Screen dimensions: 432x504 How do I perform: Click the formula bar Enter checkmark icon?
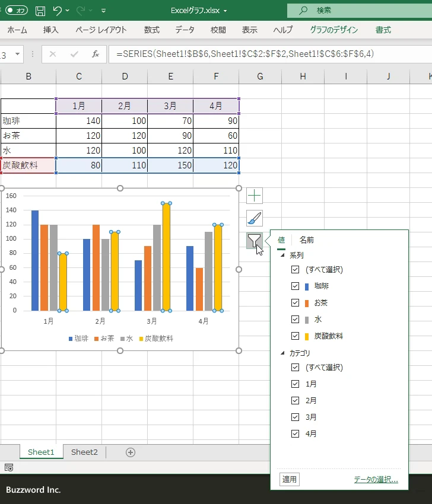coord(74,54)
